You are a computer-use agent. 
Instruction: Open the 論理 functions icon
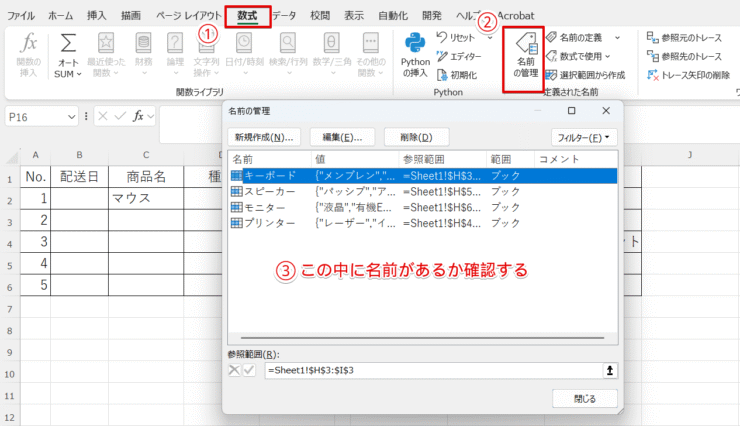tap(175, 43)
